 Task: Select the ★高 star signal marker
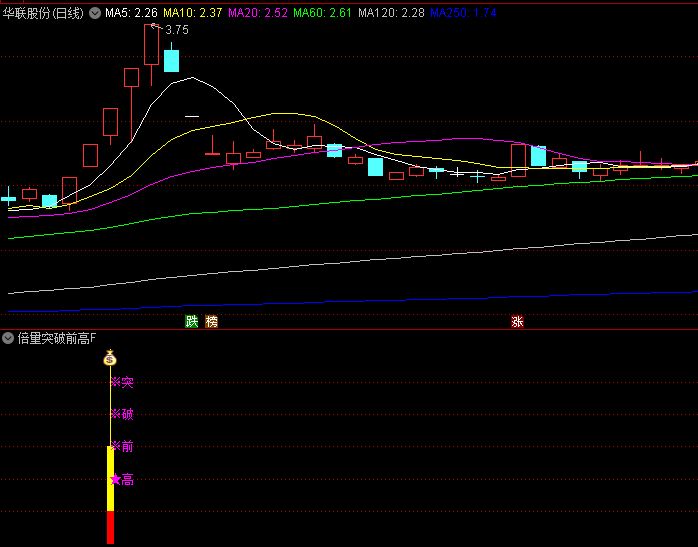pos(122,480)
